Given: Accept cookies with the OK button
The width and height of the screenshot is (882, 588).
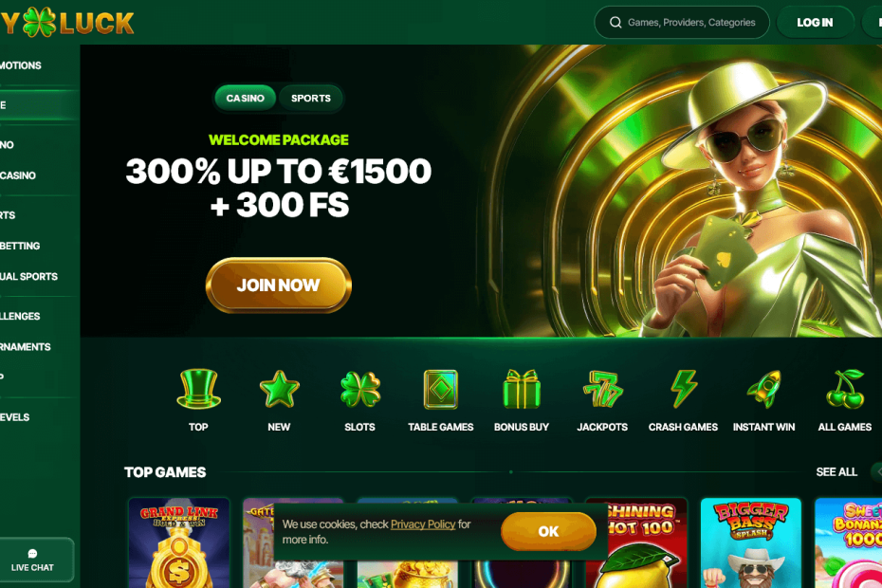Looking at the screenshot, I should tap(548, 531).
